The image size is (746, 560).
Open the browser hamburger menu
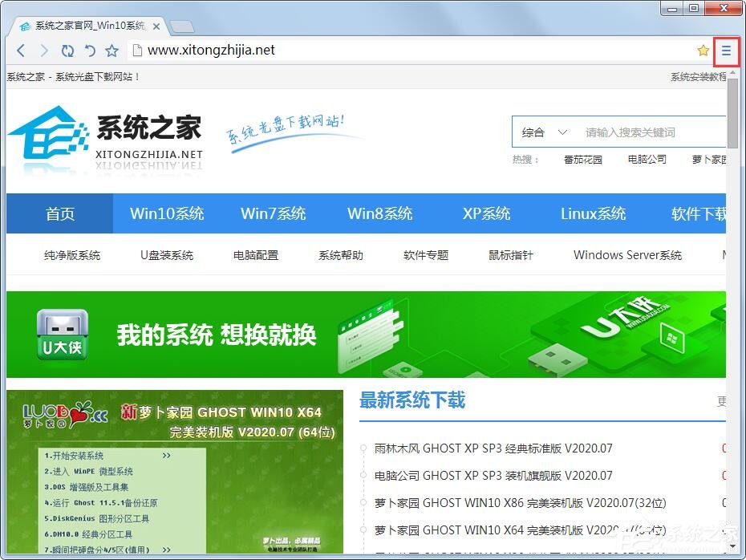726,51
